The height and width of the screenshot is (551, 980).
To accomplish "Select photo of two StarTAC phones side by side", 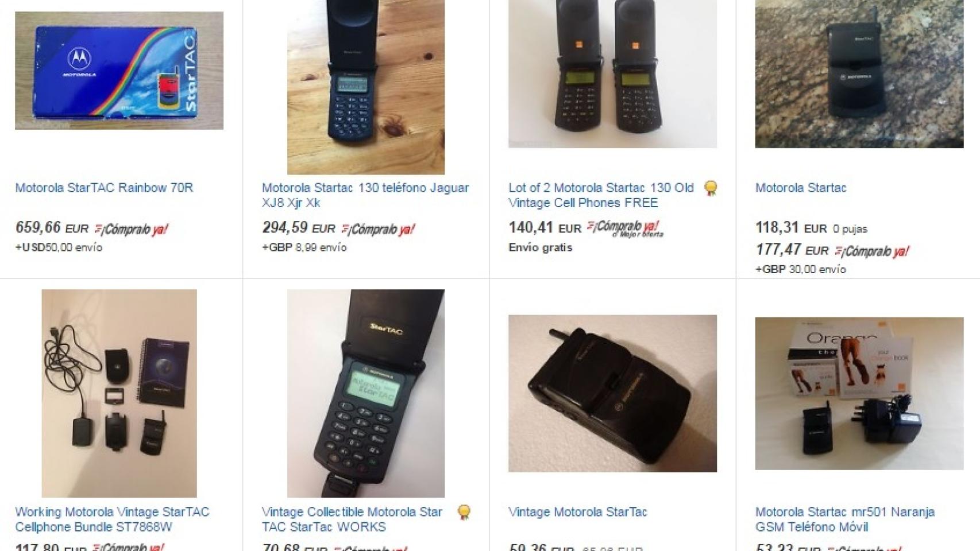I will click(x=612, y=74).
